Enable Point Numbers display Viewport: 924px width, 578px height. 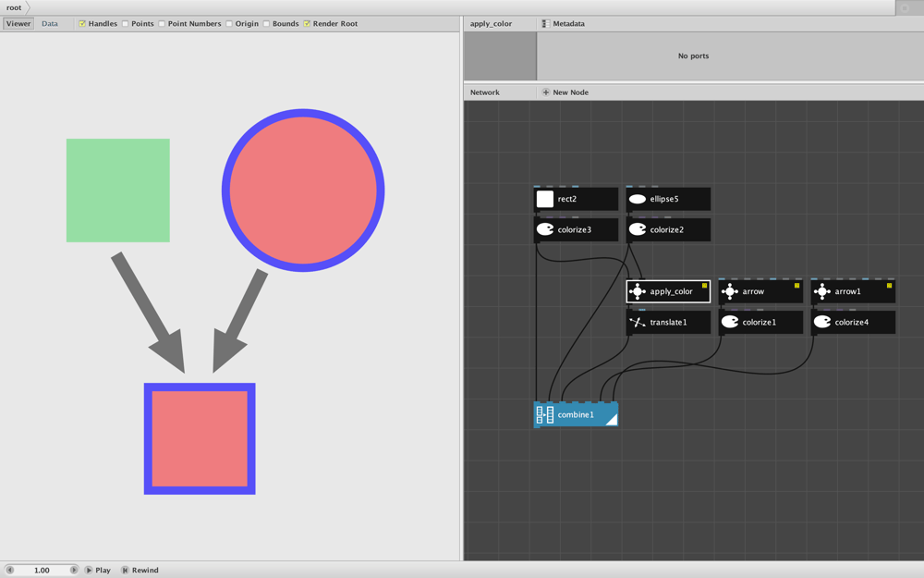(x=162, y=24)
